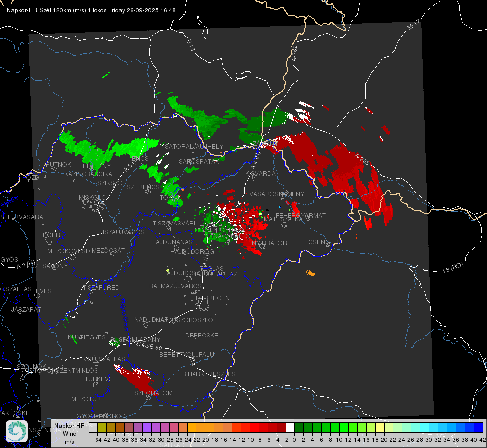This screenshot has height=448, width=487.
Task: Click the MÁTÉSZALKA label
Action: click(283, 219)
